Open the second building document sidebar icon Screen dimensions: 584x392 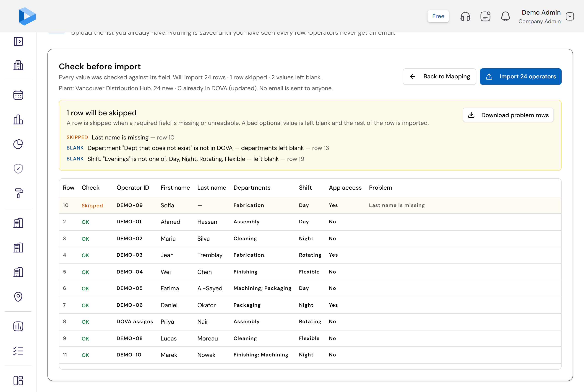(18, 247)
